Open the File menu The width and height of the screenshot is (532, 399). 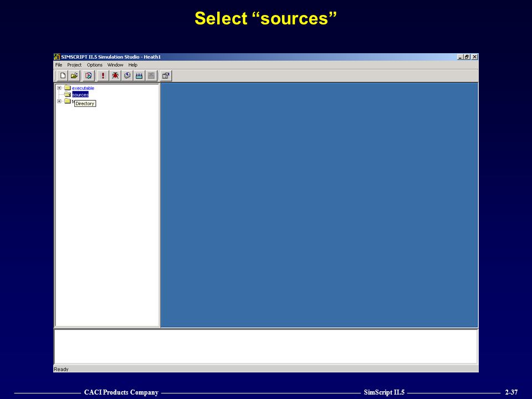59,65
